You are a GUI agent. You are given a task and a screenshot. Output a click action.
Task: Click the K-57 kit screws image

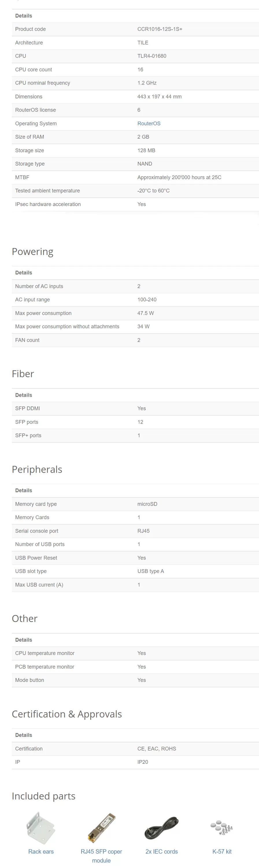[222, 827]
